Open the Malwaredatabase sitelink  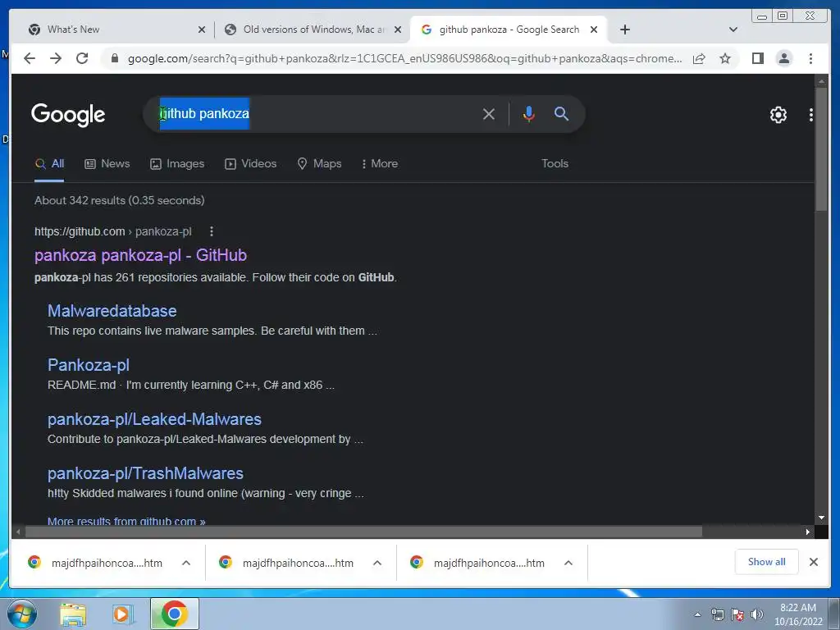pos(112,311)
